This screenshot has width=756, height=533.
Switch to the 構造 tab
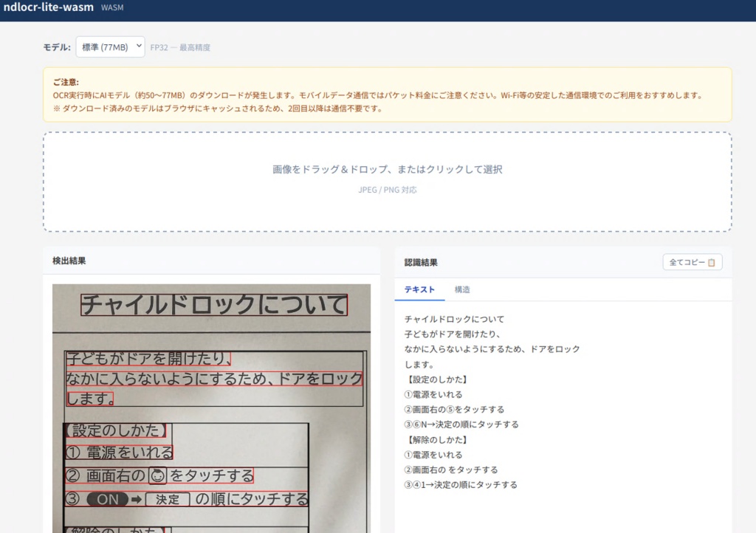pyautogui.click(x=462, y=289)
